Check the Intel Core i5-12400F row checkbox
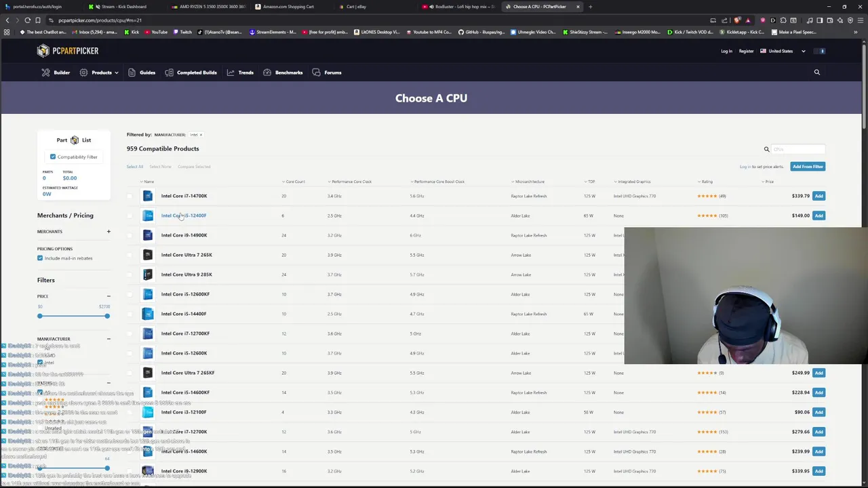Screen dimensions: 868x488 [130, 216]
